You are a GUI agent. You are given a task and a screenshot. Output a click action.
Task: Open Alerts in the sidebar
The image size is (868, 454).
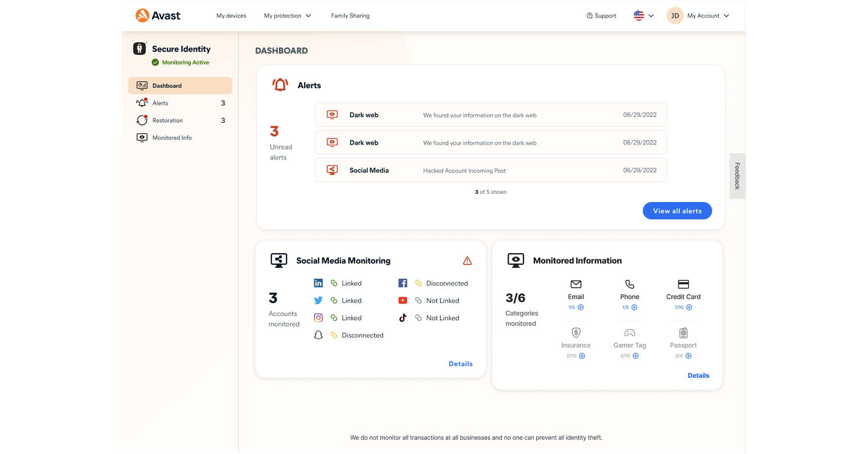[180, 103]
